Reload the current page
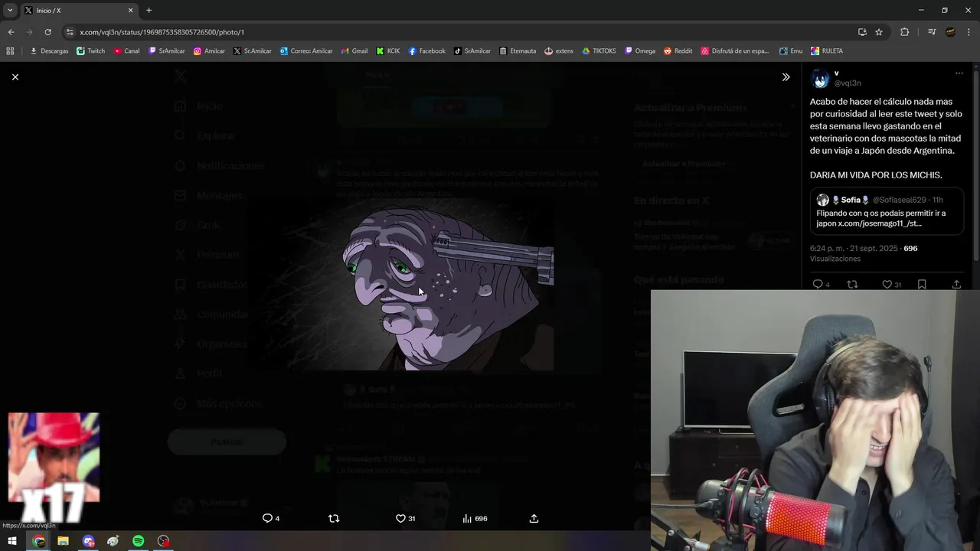980x551 pixels. point(47,32)
